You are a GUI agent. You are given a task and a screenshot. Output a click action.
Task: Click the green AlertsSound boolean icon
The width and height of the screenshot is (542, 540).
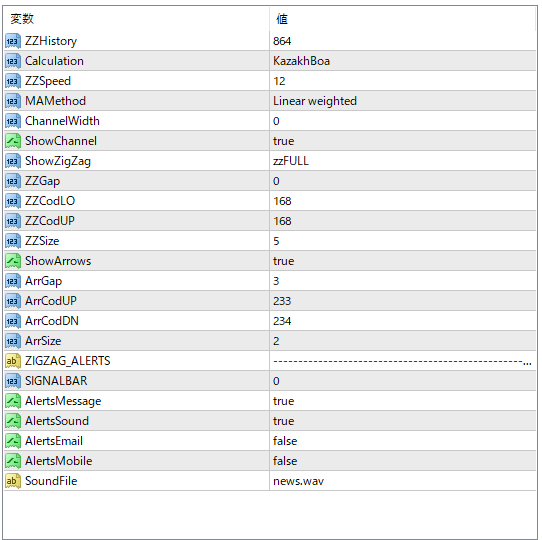coord(13,421)
